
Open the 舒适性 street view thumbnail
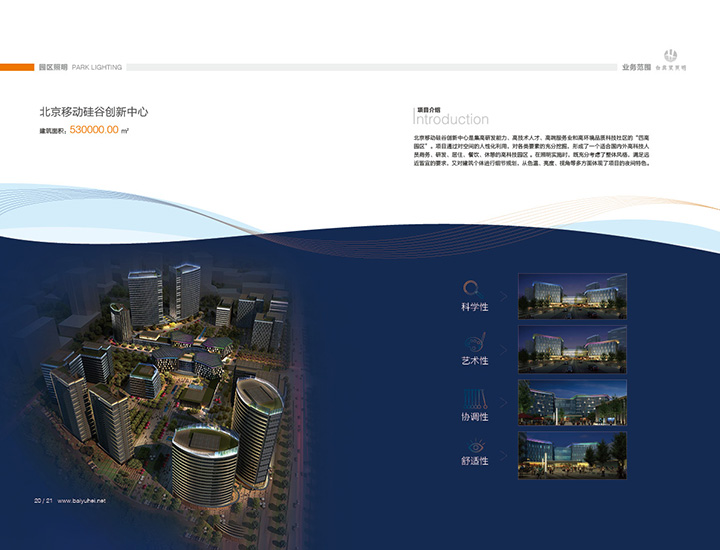click(x=573, y=455)
